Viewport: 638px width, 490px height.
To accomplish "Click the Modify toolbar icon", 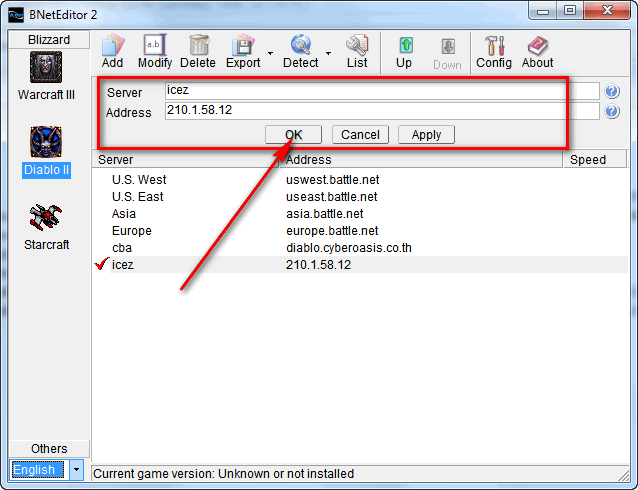I will click(155, 45).
